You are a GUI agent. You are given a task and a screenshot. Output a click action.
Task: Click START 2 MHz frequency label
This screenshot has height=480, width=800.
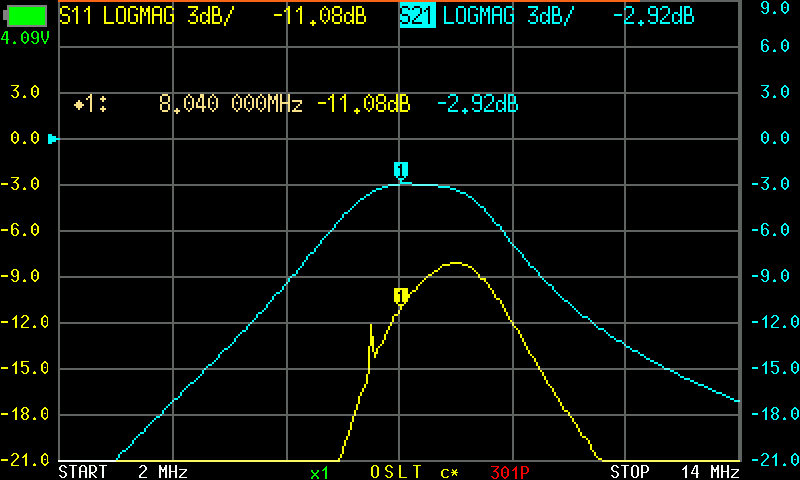pos(123,471)
